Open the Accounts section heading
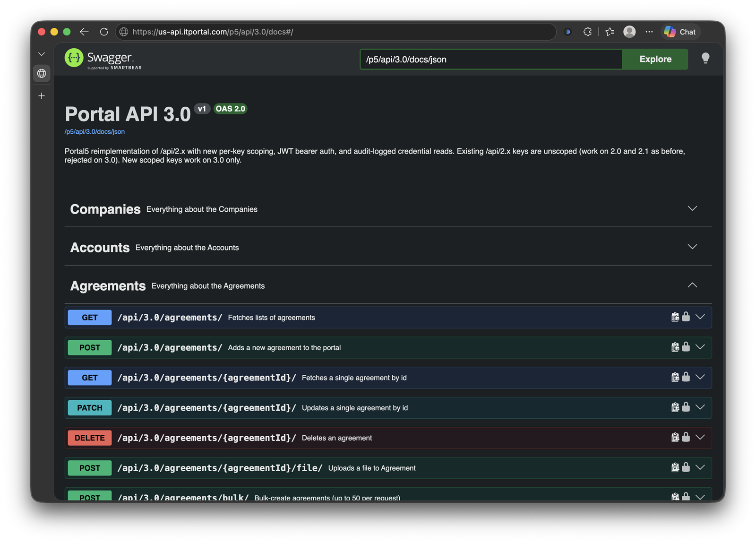 tap(100, 247)
